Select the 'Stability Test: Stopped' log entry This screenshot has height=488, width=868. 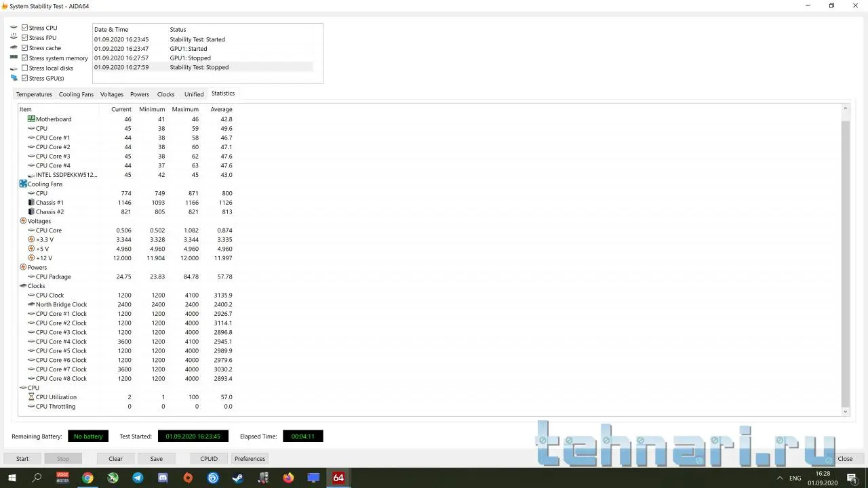203,67
